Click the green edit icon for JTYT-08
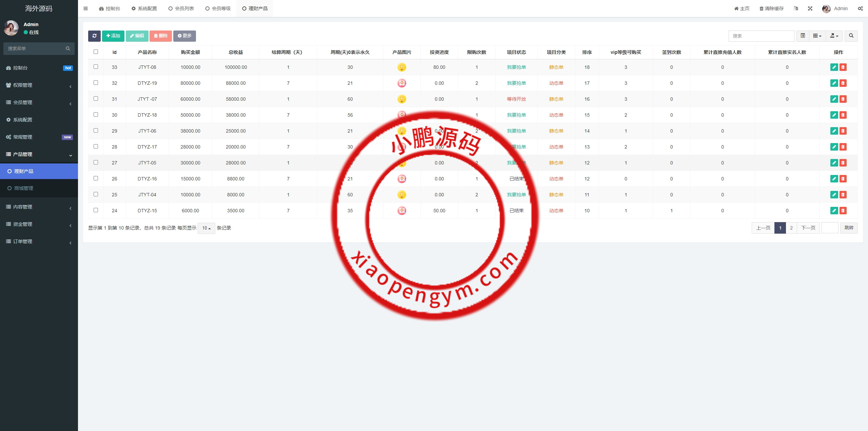The height and width of the screenshot is (431, 868). tap(834, 67)
